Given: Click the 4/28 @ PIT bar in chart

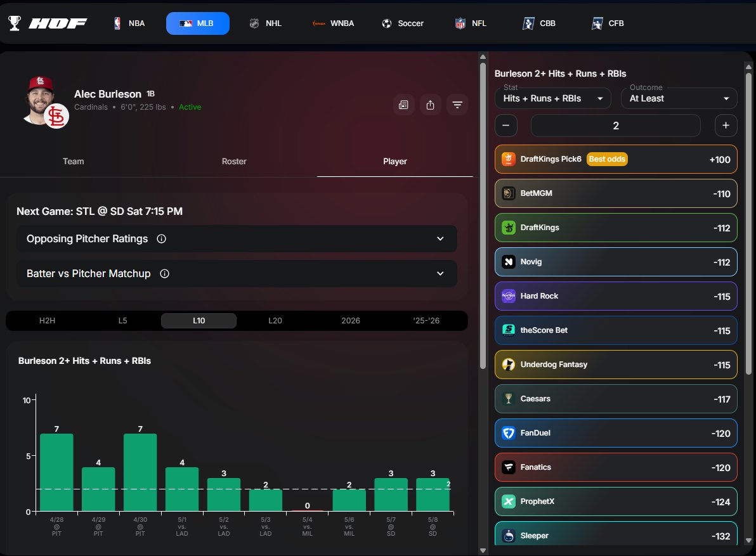Looking at the screenshot, I should coord(56,472).
